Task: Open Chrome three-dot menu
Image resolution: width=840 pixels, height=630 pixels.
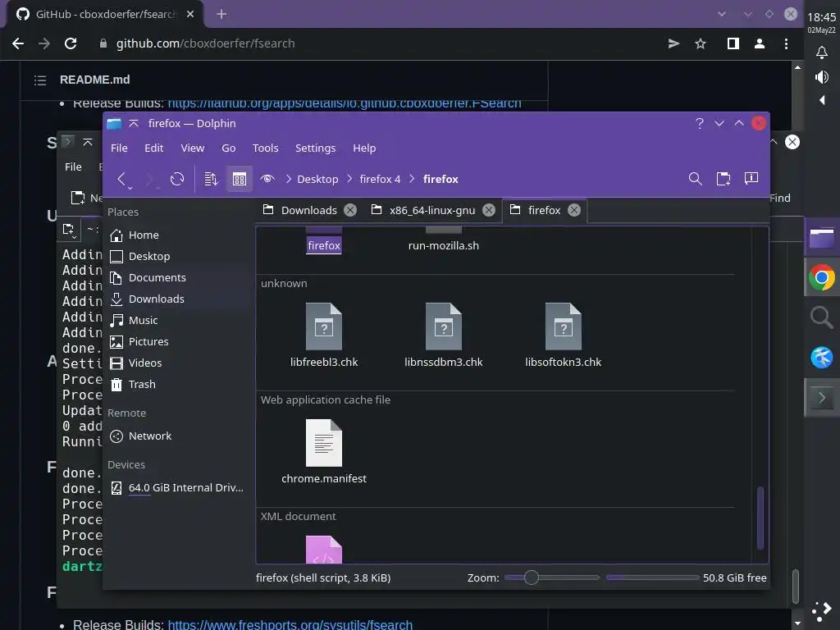Action: click(x=786, y=43)
